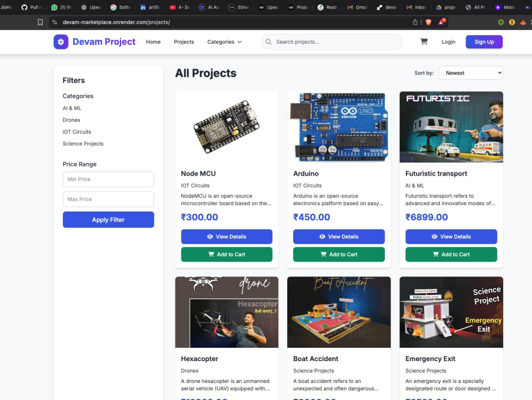This screenshot has height=400, width=532.
Task: Open site settings icon beside URL
Action: click(55, 22)
